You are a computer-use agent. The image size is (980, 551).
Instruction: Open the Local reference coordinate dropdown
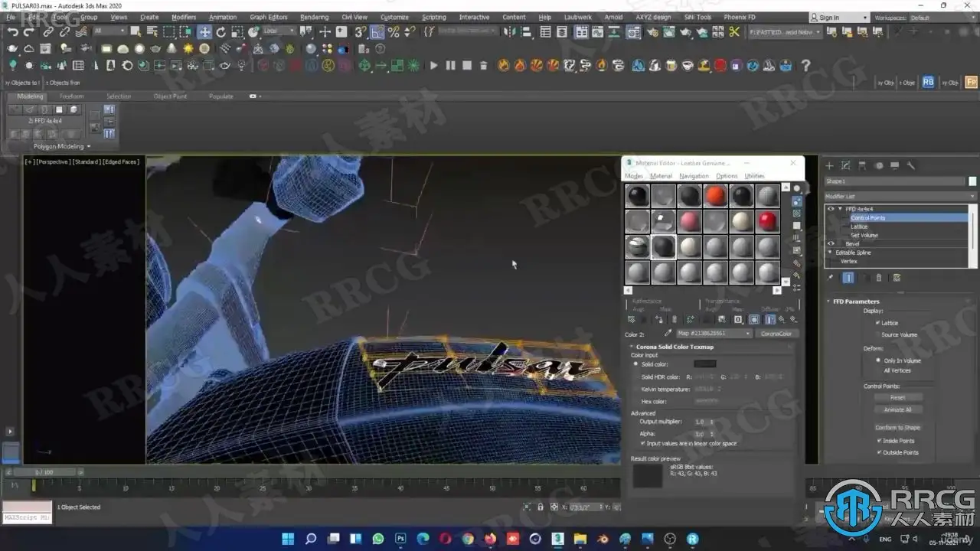280,31
